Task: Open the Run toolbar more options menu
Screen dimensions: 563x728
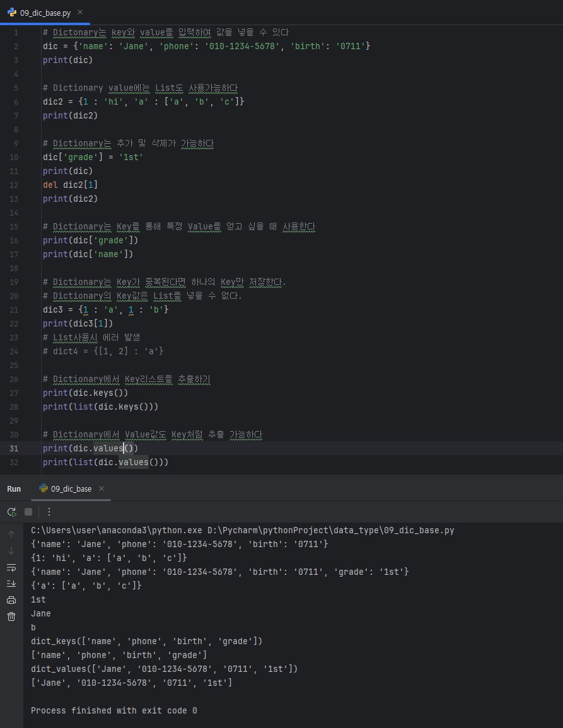Action: point(49,512)
